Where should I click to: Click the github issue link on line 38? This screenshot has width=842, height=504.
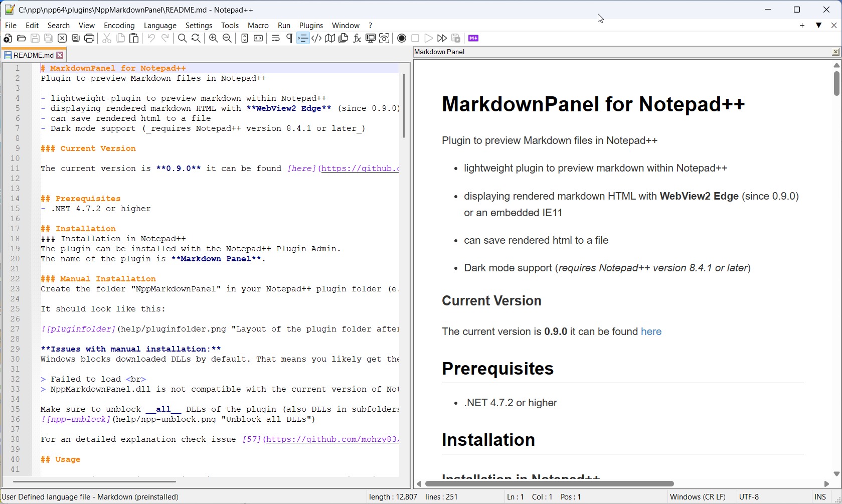(x=332, y=439)
